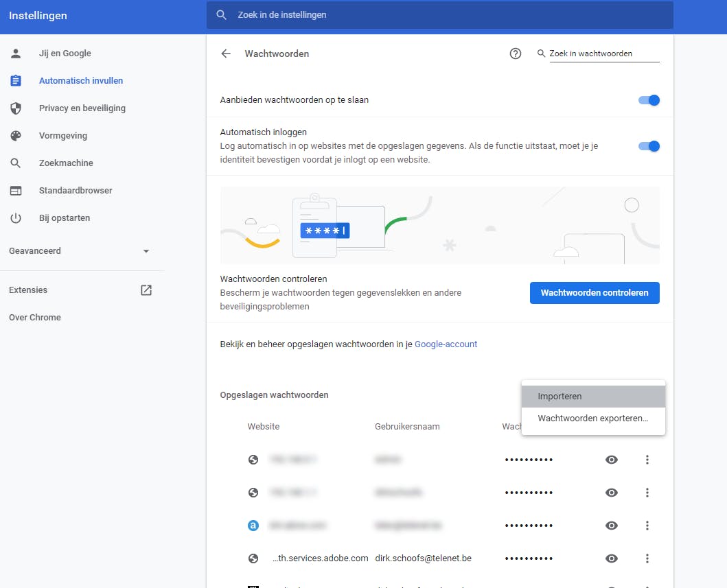Open the Google-account link
Screen dimensions: 727x588
(446, 344)
